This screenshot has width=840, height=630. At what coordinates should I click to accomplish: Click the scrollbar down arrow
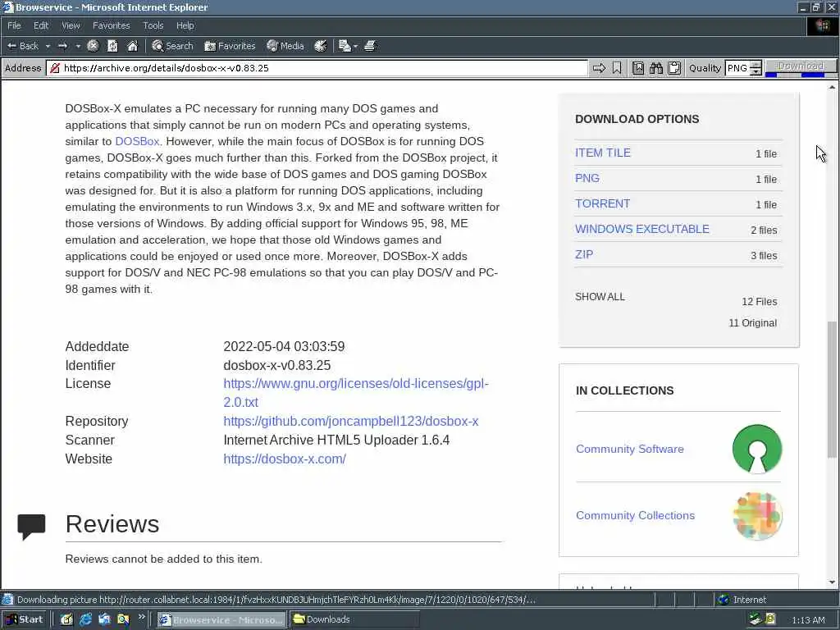(x=832, y=582)
